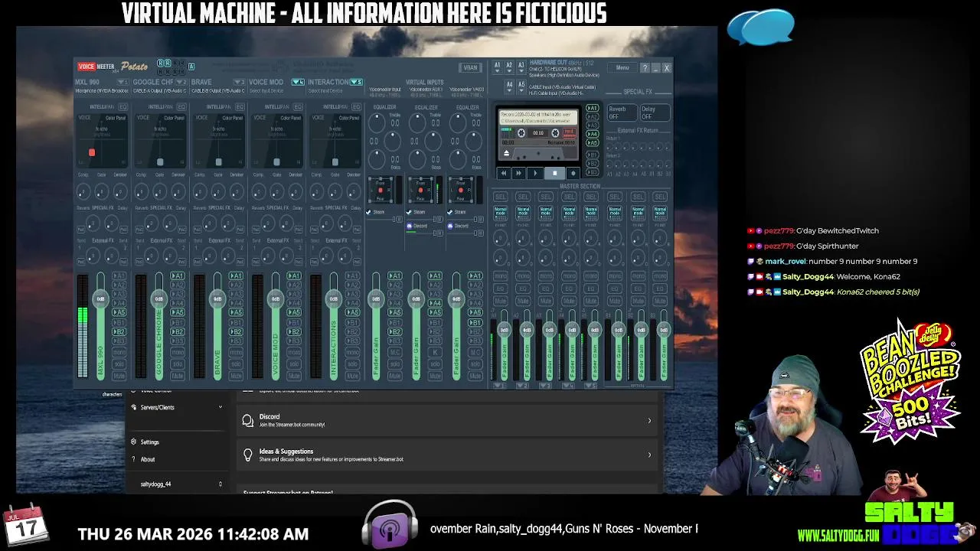Click the About question icon in Streamer.bot
The image size is (980, 551).
pos(134,459)
